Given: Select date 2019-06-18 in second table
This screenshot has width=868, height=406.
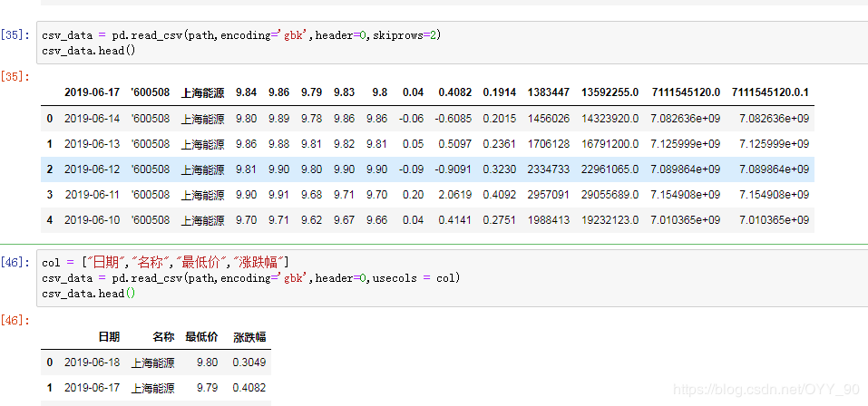Looking at the screenshot, I should [92, 362].
